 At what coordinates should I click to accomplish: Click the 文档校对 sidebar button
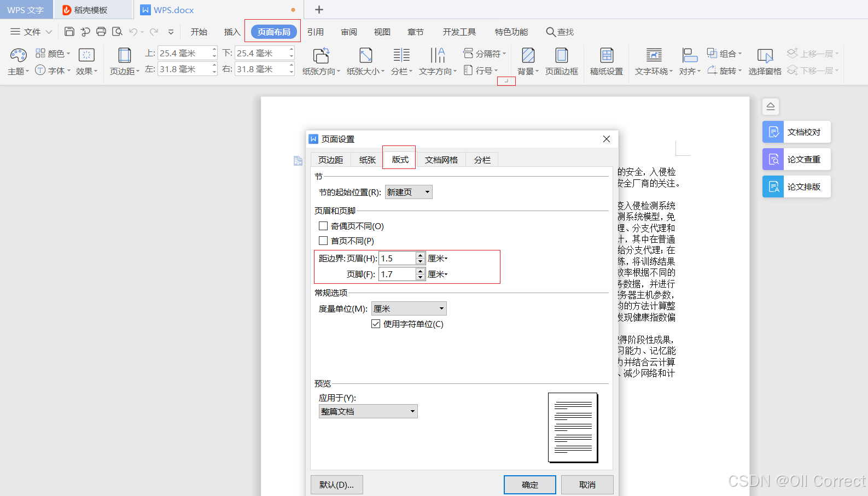click(x=796, y=132)
